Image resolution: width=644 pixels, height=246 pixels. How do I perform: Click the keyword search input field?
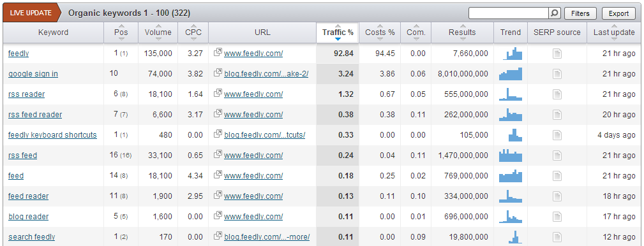tap(509, 13)
